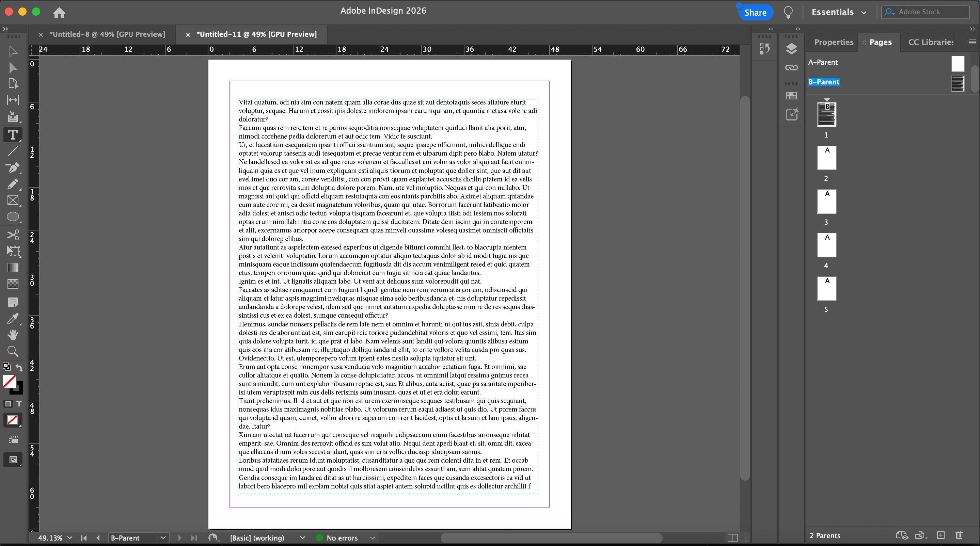Click the delete selected pages trash icon
This screenshot has height=546, width=980.
[959, 535]
